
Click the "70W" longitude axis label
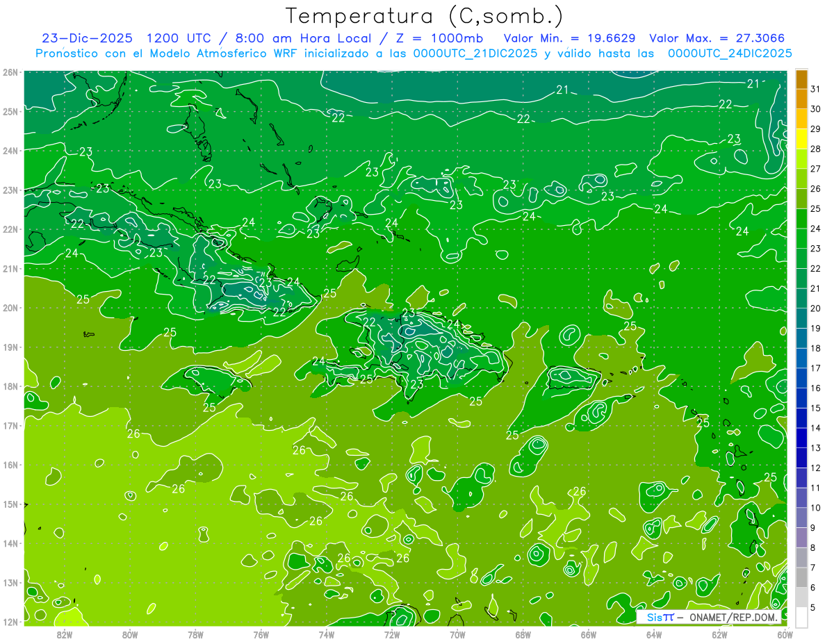pos(457,634)
